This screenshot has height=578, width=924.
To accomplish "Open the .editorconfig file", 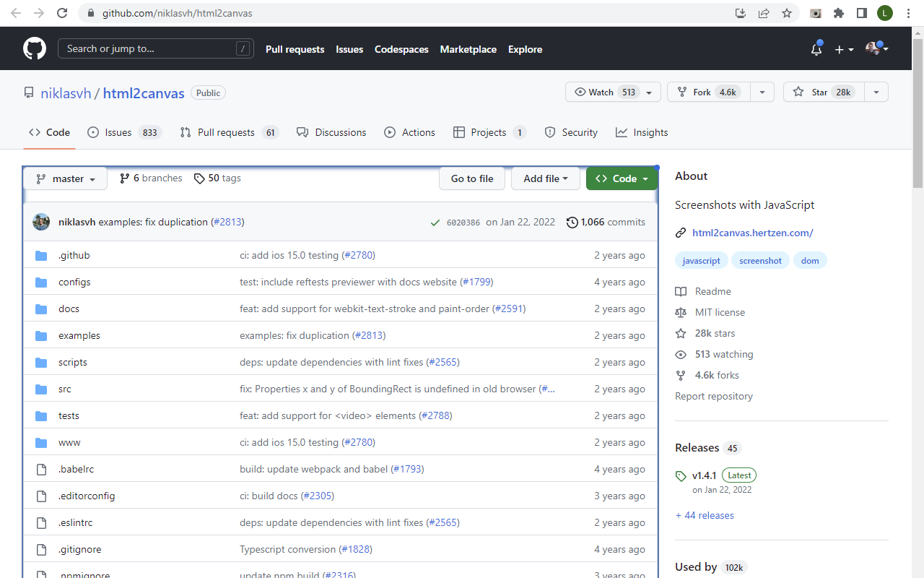I will [x=87, y=496].
